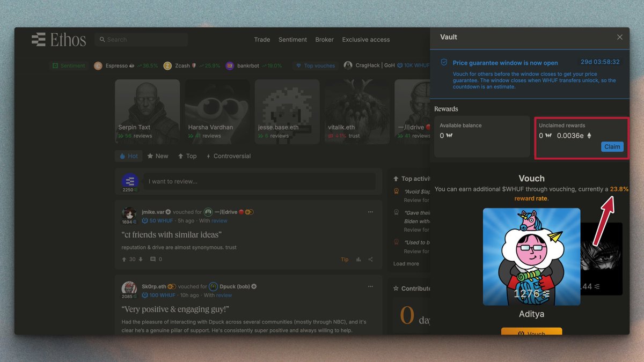
Task: Click the Available balance card
Action: [x=482, y=136]
